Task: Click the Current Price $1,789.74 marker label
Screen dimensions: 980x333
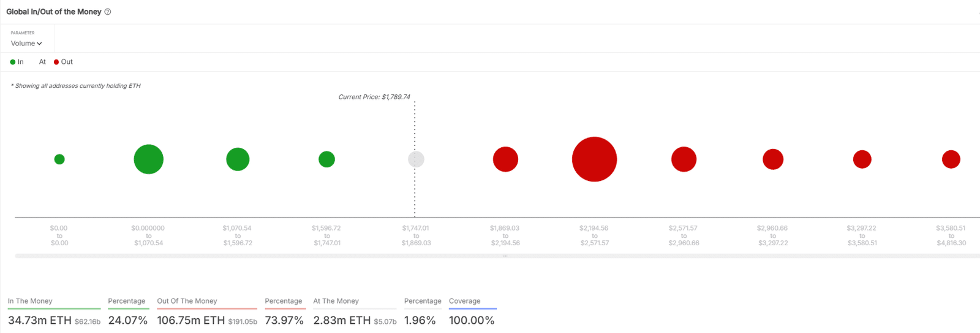Action: click(374, 97)
